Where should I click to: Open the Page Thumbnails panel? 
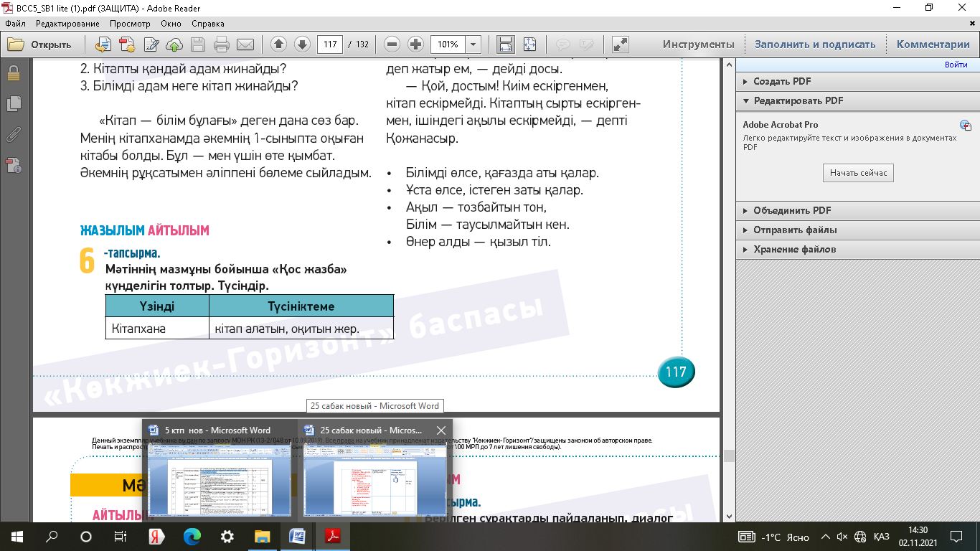(13, 104)
